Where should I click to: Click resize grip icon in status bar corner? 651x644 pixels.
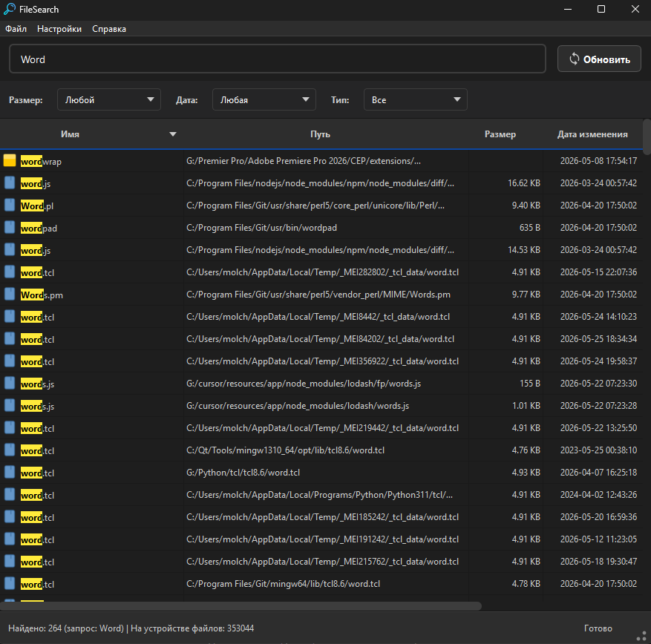point(641,636)
